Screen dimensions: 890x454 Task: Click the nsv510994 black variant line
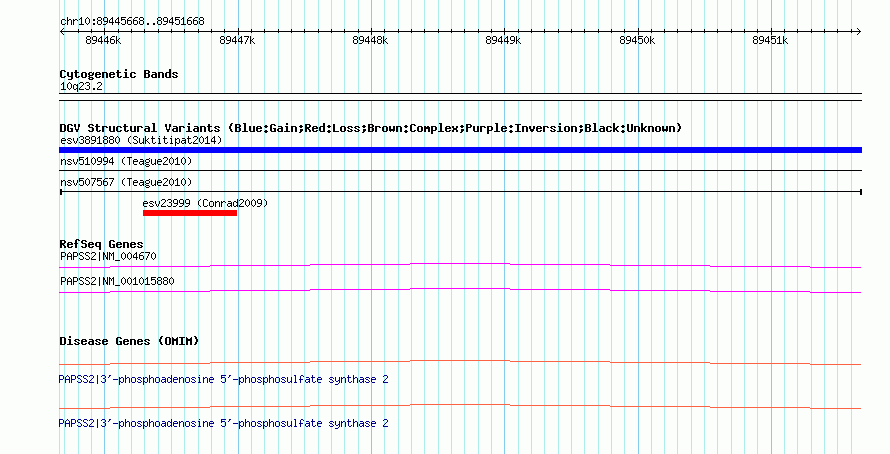pos(460,170)
